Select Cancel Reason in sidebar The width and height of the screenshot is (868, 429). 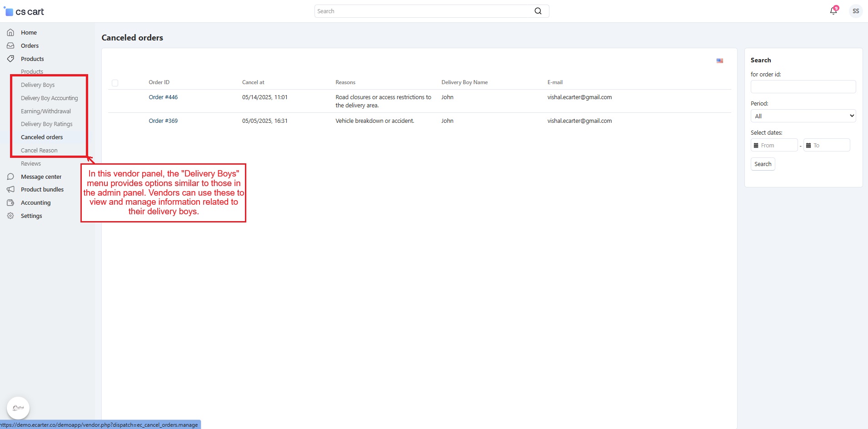[39, 150]
